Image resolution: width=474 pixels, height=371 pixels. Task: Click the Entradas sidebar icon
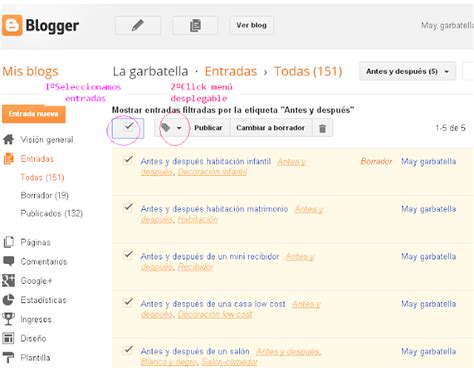tap(9, 159)
